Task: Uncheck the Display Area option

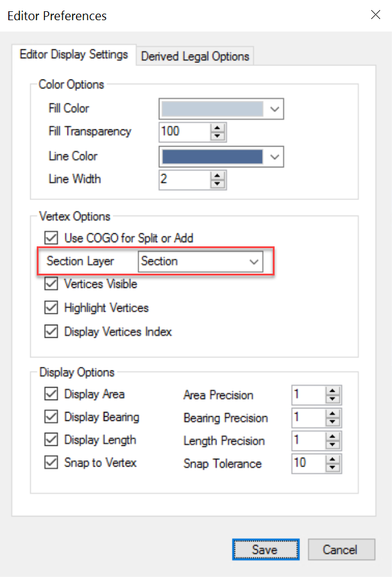Action: (x=52, y=394)
